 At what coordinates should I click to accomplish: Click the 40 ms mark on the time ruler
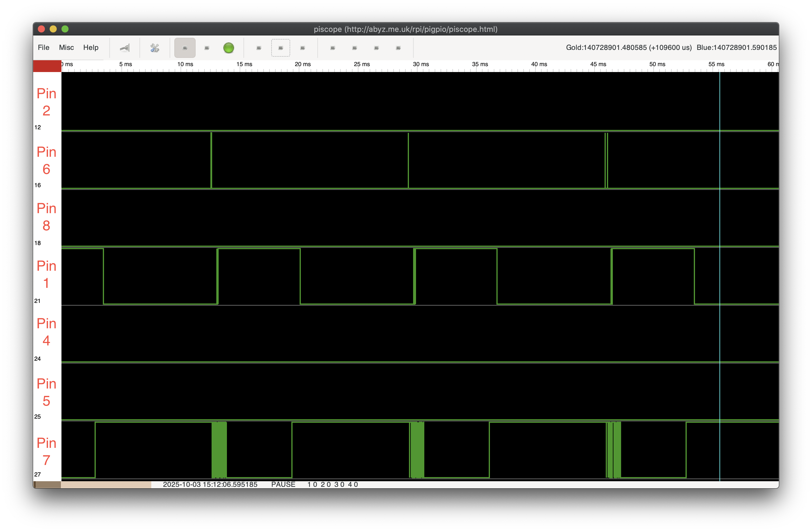pyautogui.click(x=539, y=64)
